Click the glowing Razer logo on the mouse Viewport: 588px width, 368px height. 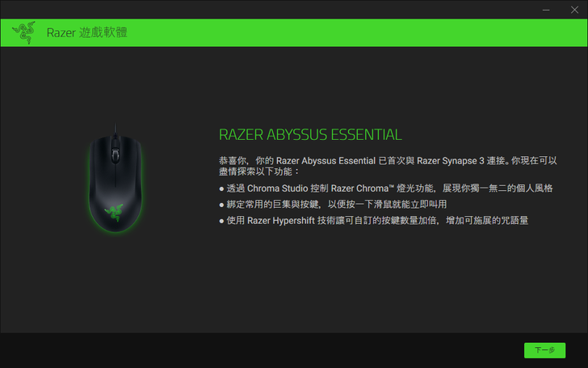[x=114, y=212]
